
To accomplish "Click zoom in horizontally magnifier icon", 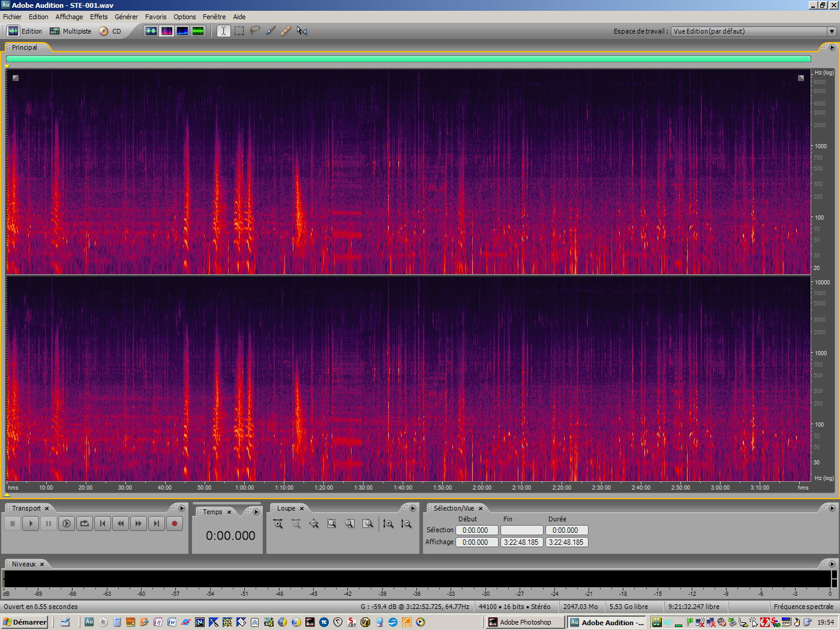I will click(x=278, y=524).
